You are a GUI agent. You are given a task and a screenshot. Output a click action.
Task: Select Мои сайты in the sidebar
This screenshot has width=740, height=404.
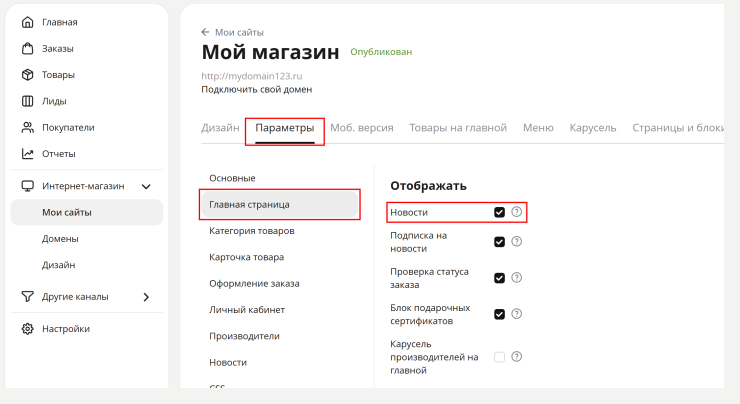pyautogui.click(x=87, y=212)
